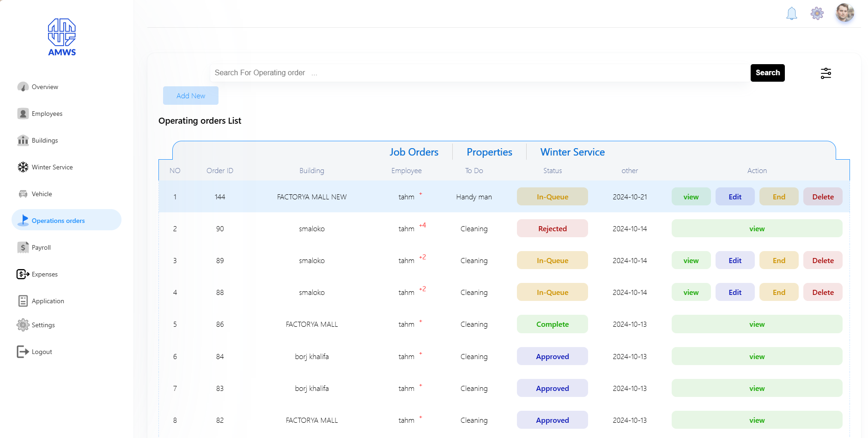Open the user profile avatar

click(x=844, y=13)
